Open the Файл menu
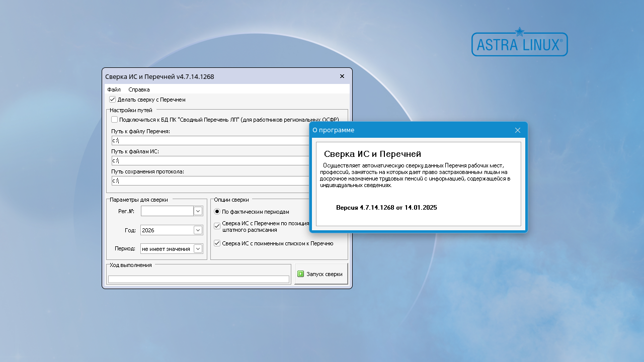The height and width of the screenshot is (362, 644). (x=114, y=89)
